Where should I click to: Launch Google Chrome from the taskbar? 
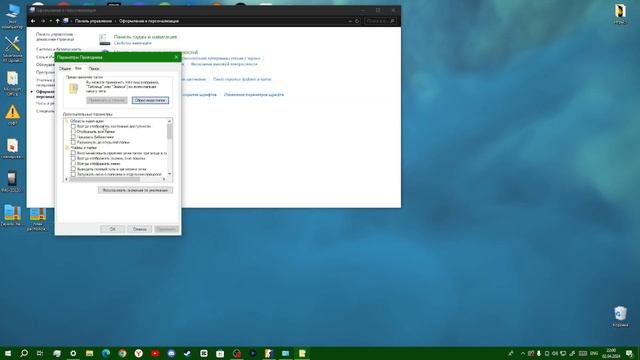pos(122,353)
